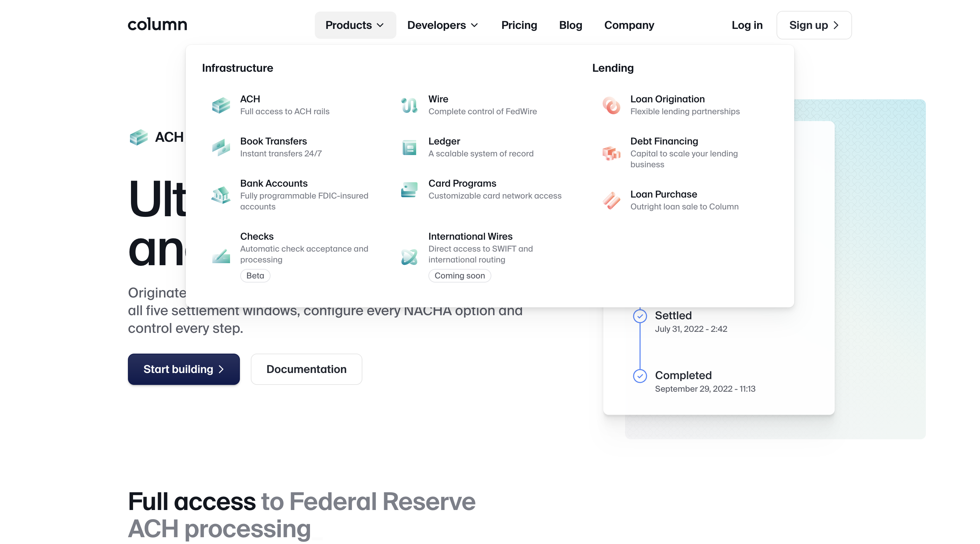Screen dimensions: 980x544
Task: Click the Wire transfer icon
Action: pos(409,104)
